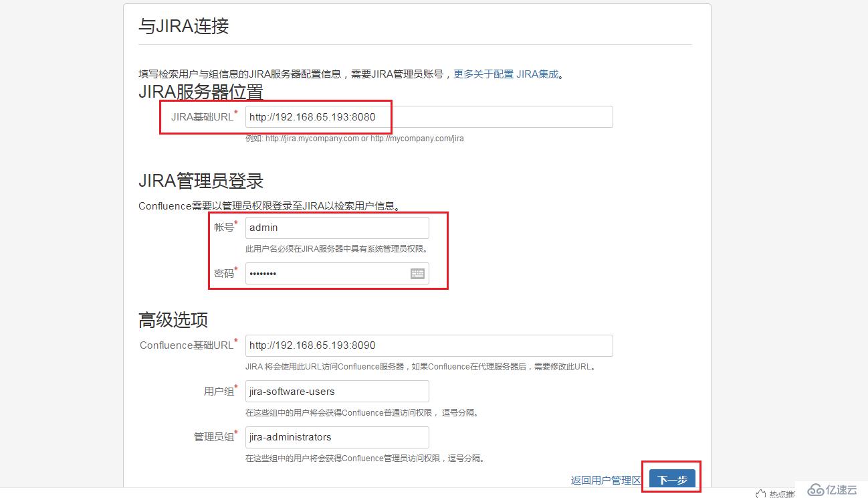Select the 高级选项 section heading
This screenshot has width=868, height=498.
pyautogui.click(x=173, y=320)
